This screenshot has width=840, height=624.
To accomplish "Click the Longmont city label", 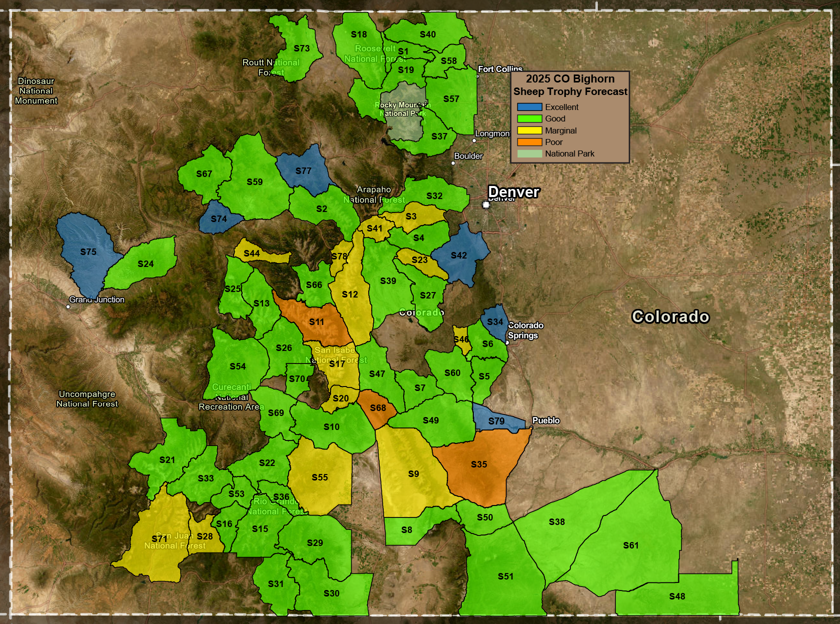I will (492, 133).
